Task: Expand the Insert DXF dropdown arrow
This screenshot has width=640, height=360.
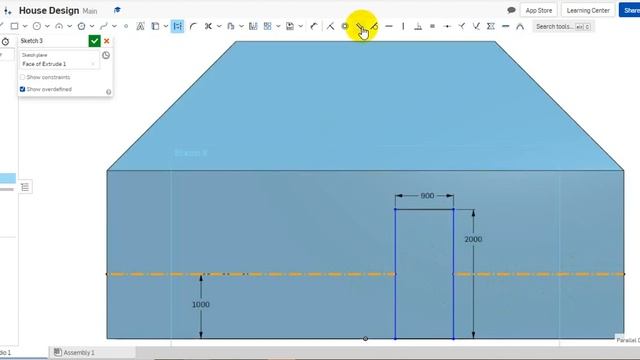Action: (300, 26)
